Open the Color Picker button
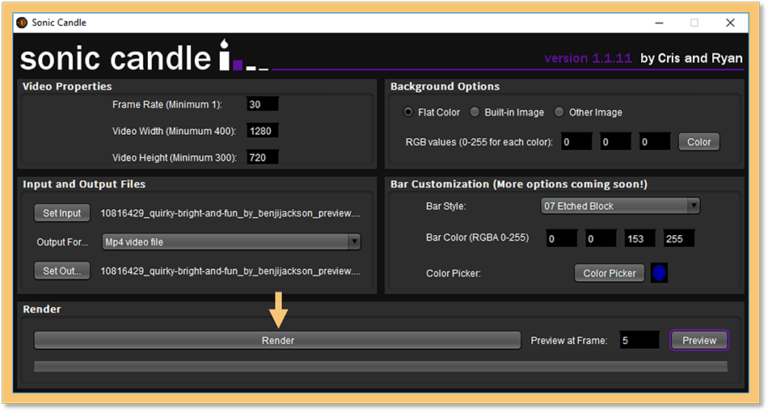Image resolution: width=768 pixels, height=412 pixels. pyautogui.click(x=609, y=273)
